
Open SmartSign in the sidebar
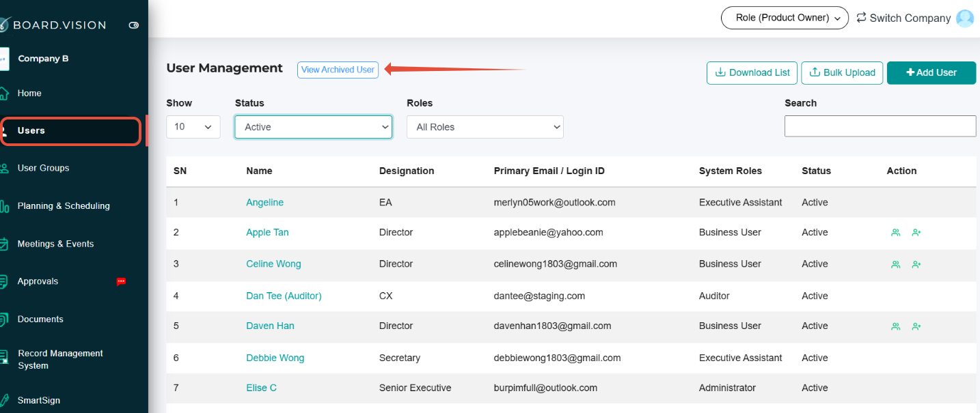(x=39, y=401)
